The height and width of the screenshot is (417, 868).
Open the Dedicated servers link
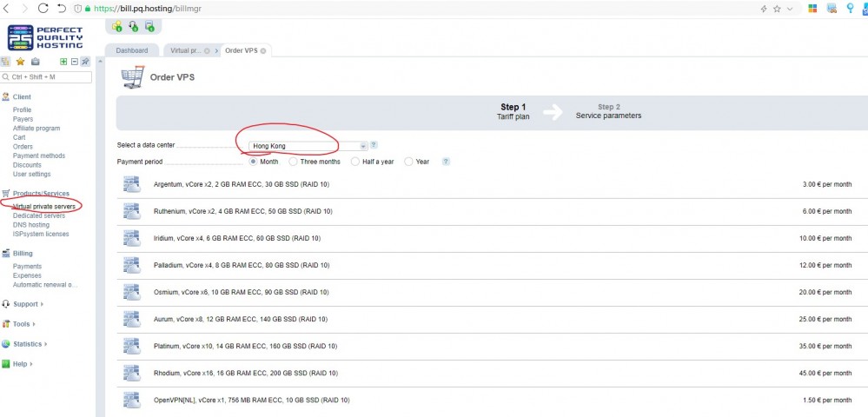point(41,215)
